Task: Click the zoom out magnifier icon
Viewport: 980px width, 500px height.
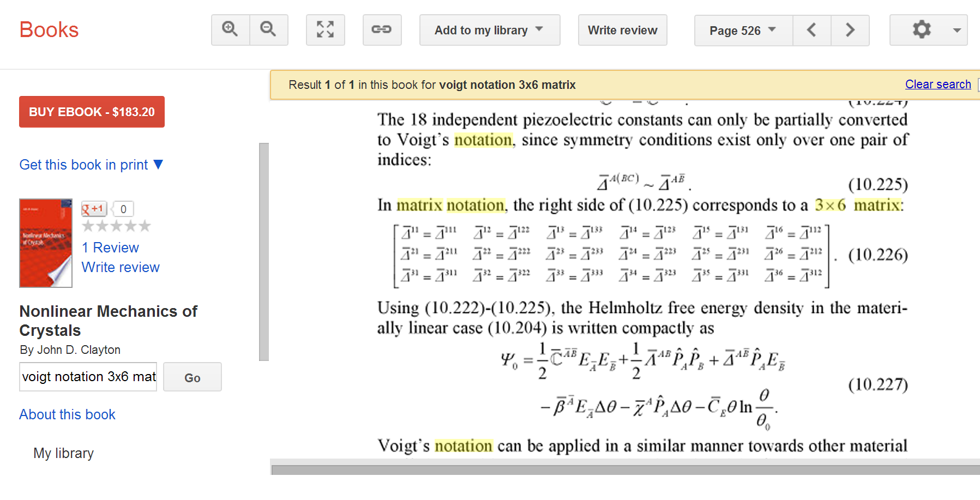Action: click(x=268, y=29)
